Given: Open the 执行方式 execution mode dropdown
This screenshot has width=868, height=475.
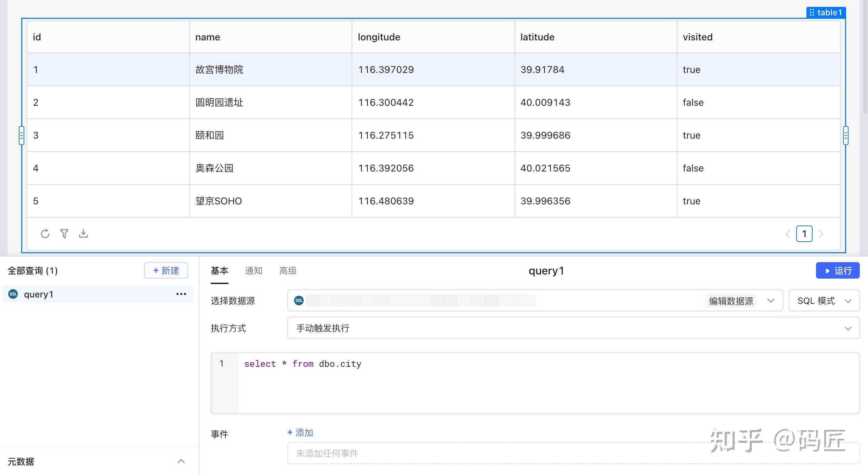Looking at the screenshot, I should (x=573, y=328).
